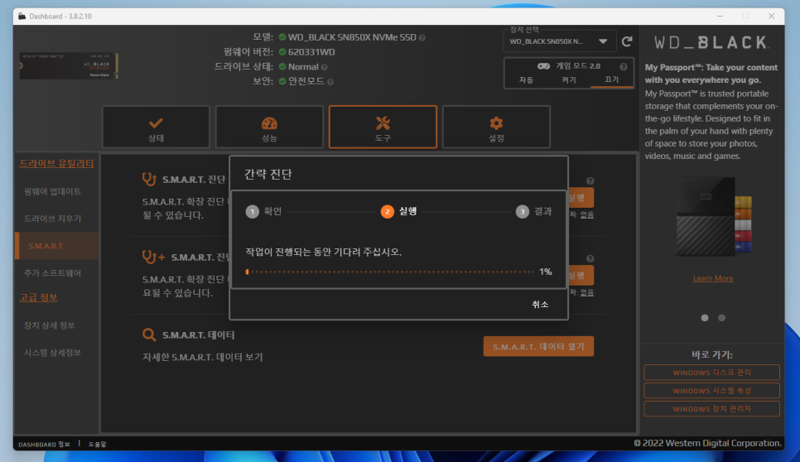This screenshot has height=462, width=800.
Task: Open 시스템 상세정보 in the sidebar
Action: coord(53,352)
